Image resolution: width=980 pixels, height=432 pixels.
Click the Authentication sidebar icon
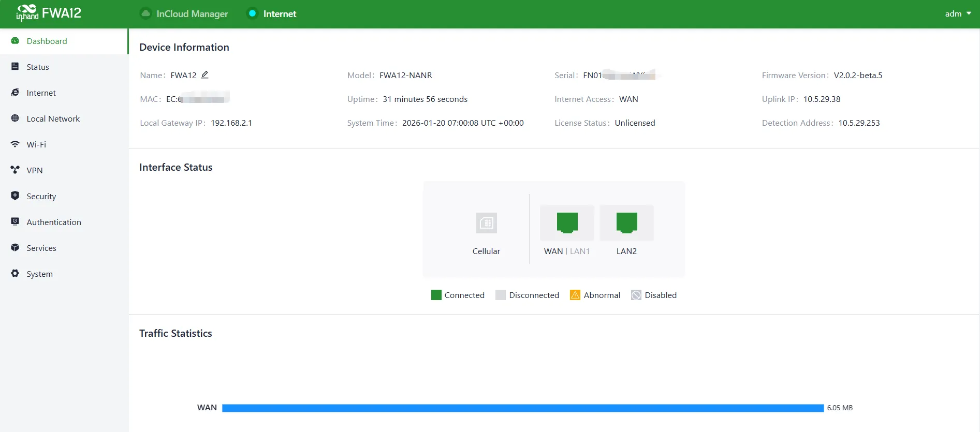[15, 222]
